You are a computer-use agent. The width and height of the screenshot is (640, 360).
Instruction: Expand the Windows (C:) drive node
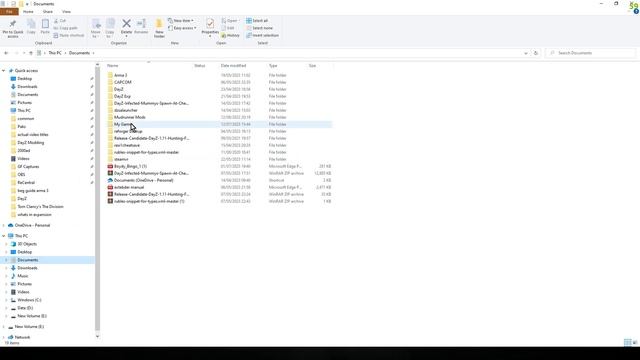[7, 300]
